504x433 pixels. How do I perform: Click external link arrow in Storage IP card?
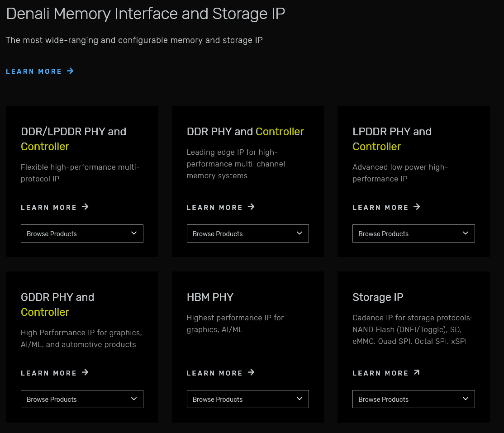pos(417,372)
